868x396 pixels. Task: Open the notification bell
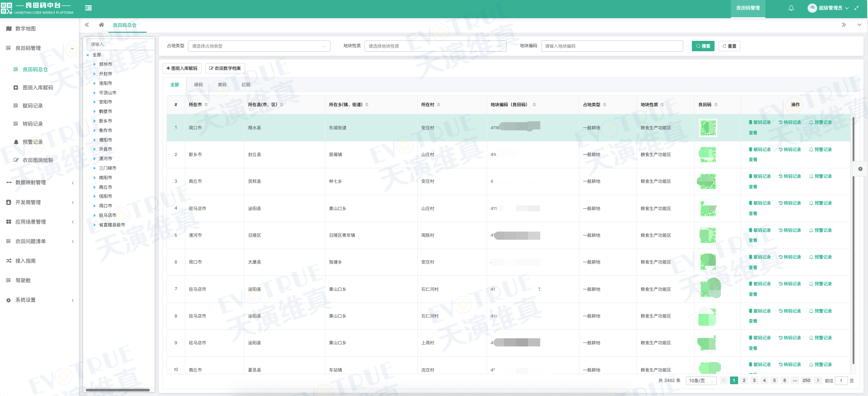pyautogui.click(x=791, y=8)
